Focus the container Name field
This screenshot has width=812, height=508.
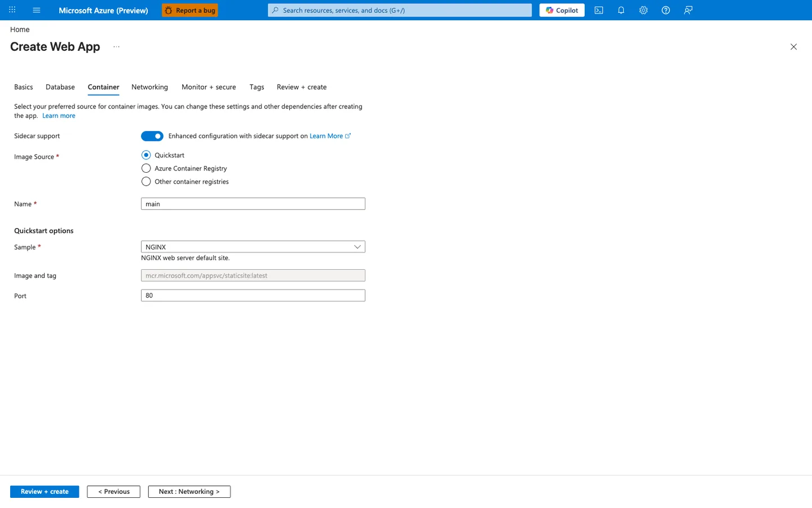point(253,204)
